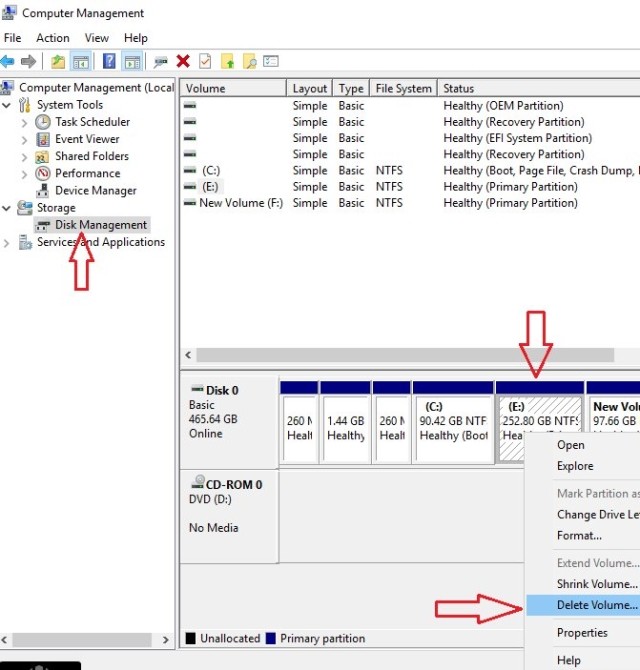Viewport: 640px width, 670px height.
Task: Click the Back arrow toolbar icon
Action: pos(7,62)
